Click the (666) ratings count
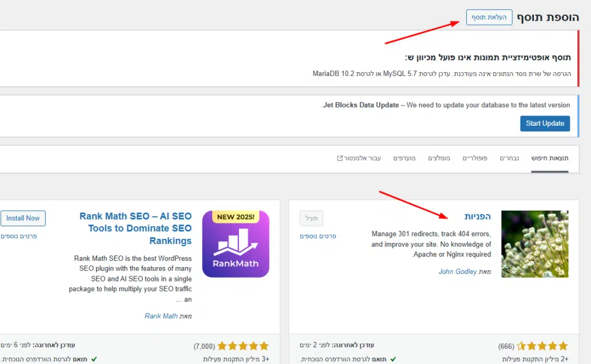The image size is (591, 364). pos(506,346)
